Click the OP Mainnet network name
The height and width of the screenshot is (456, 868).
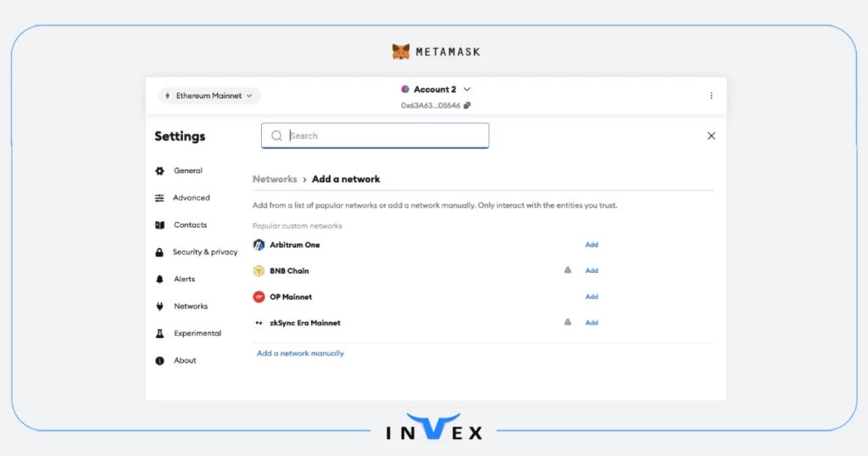pyautogui.click(x=291, y=297)
